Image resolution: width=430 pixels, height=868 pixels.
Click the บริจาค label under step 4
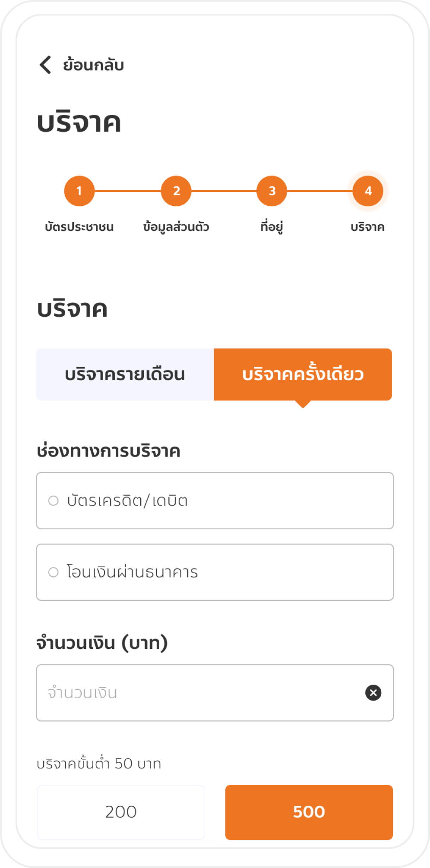click(x=367, y=227)
